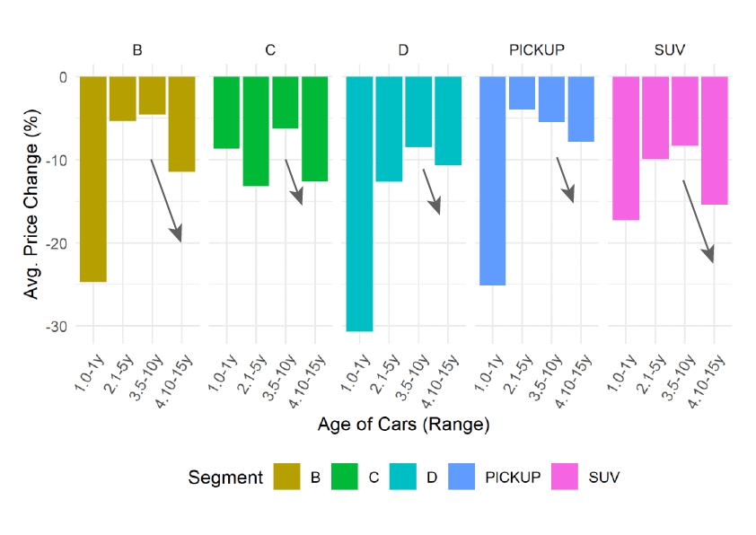The height and width of the screenshot is (535, 756).
Task: Click the pink 10-15y bar in SUV panel
Action: (x=714, y=140)
